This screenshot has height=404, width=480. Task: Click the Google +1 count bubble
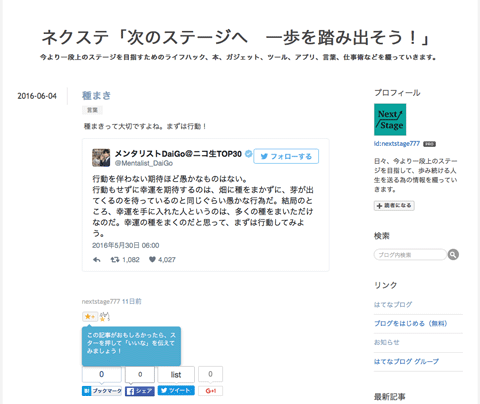click(x=210, y=374)
